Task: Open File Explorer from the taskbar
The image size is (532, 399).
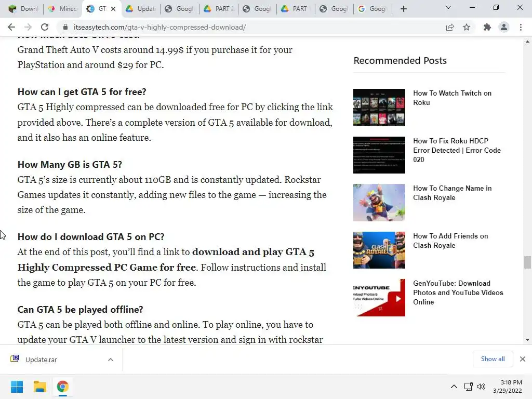Action: tap(39, 387)
